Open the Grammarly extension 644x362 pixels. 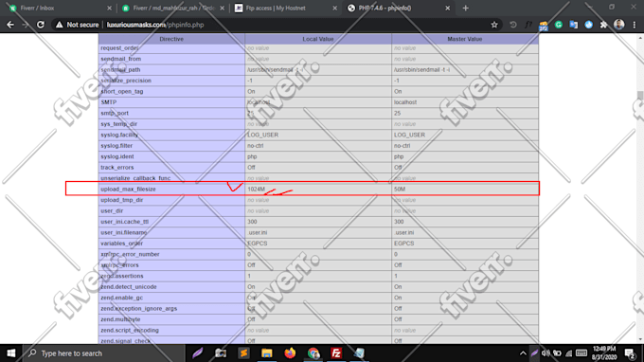pos(559,25)
